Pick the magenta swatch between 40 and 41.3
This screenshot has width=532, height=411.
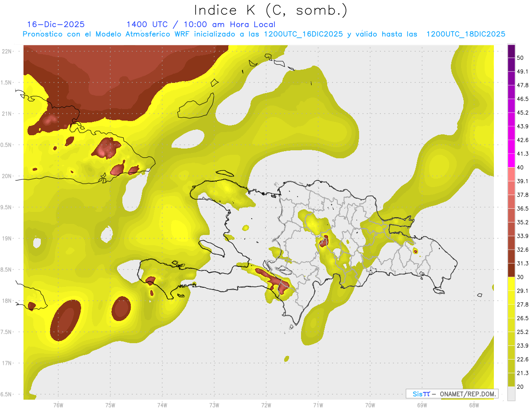[511, 160]
